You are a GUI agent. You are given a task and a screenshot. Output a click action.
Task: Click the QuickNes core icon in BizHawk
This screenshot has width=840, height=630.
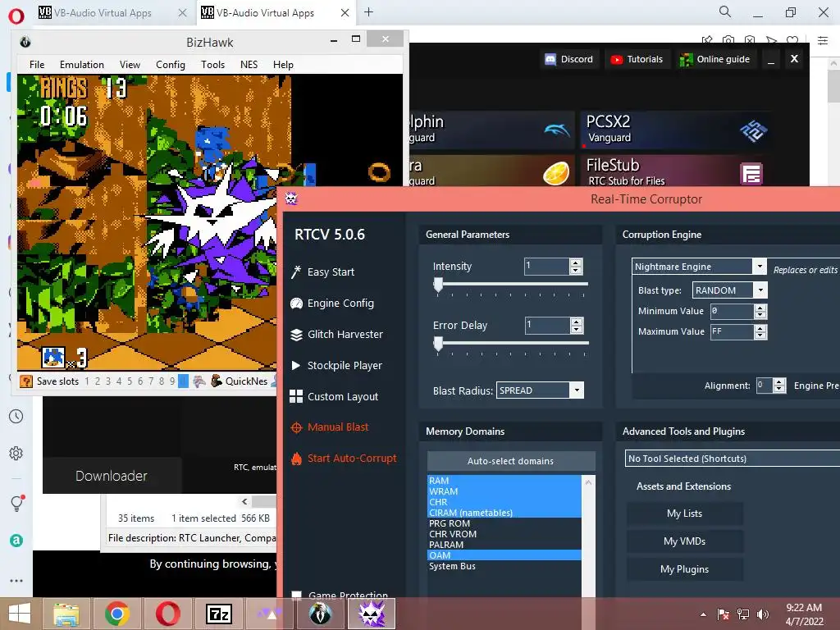click(x=217, y=381)
